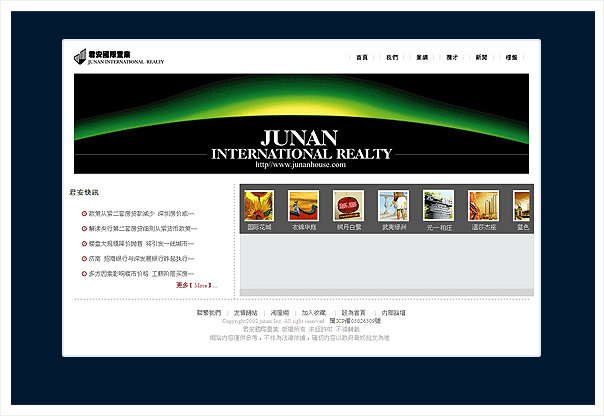Open the 業績 navigation menu item

[422, 57]
